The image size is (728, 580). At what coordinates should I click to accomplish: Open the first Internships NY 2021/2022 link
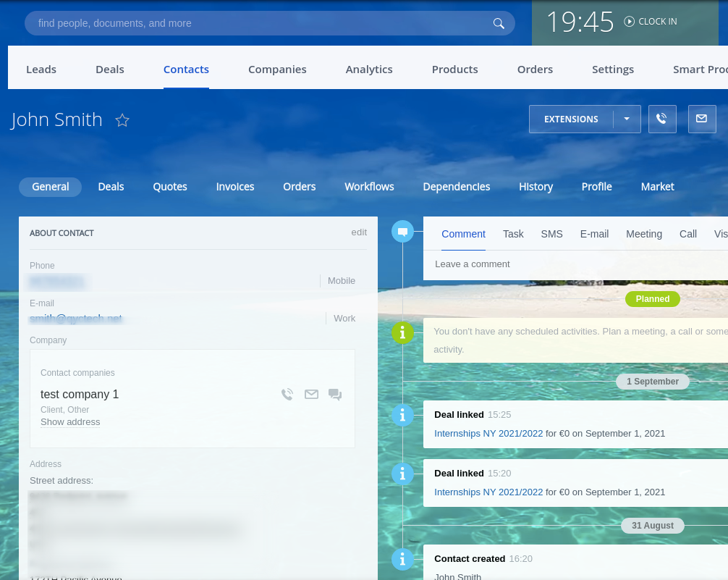488,433
